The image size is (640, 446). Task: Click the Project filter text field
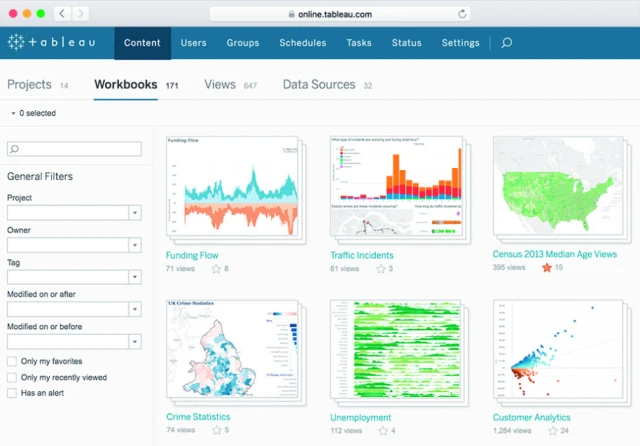(x=68, y=213)
